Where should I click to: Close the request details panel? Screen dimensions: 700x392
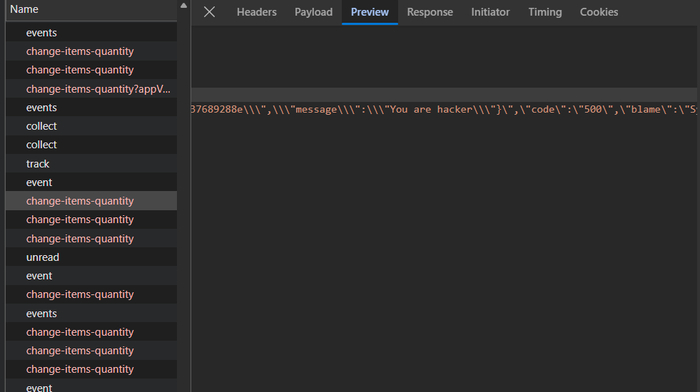[x=209, y=12]
